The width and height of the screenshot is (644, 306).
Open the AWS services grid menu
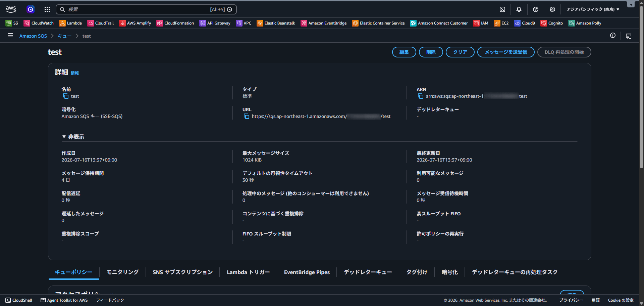[47, 9]
